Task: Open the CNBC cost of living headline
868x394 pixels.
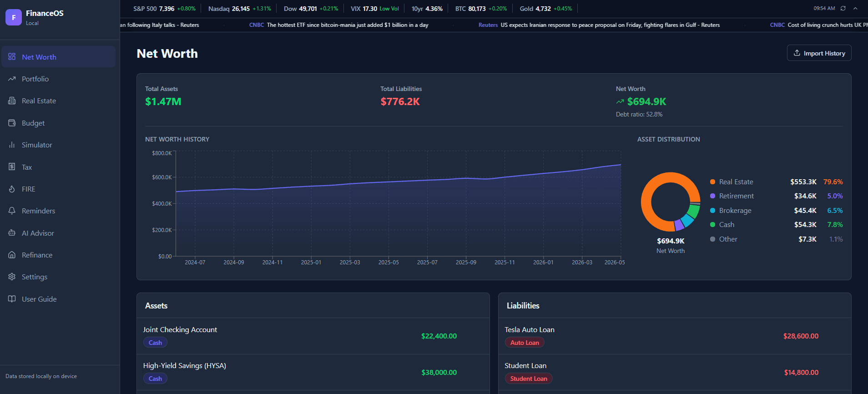Action: coord(819,25)
